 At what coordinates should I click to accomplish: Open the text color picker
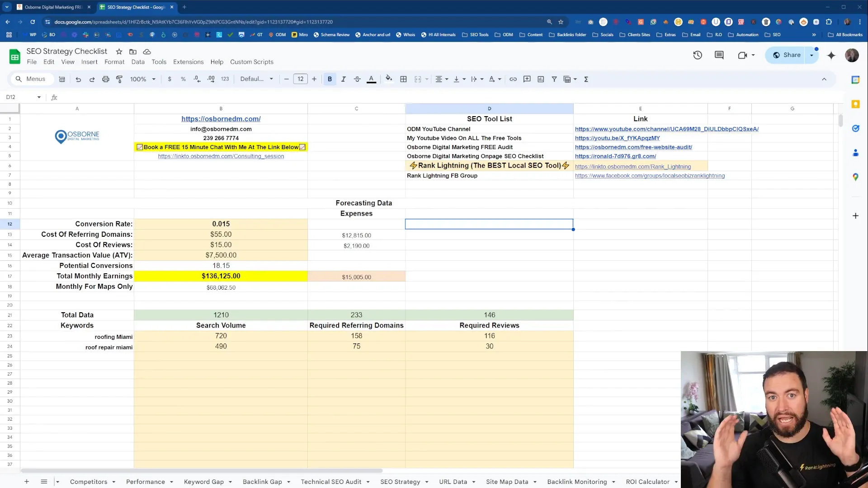(x=371, y=79)
